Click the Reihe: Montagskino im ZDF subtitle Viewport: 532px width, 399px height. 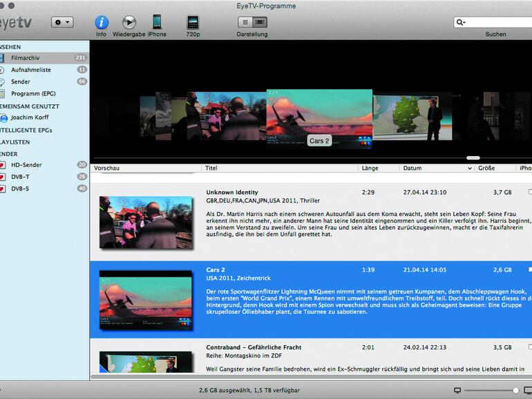[244, 356]
